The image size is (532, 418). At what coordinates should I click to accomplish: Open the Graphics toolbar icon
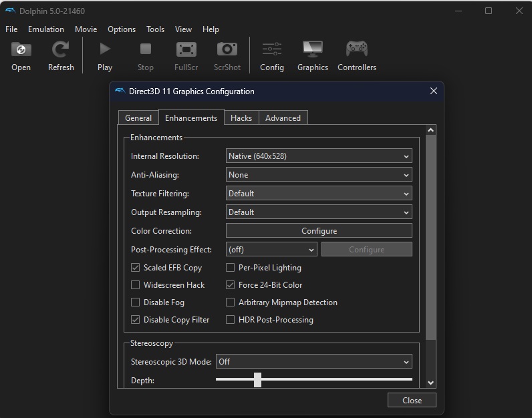[313, 49]
